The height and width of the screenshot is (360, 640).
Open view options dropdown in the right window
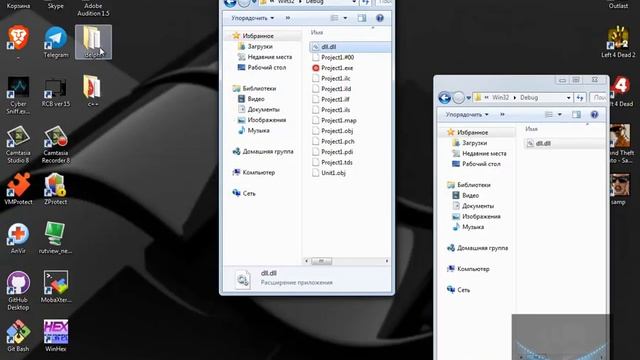coord(560,115)
